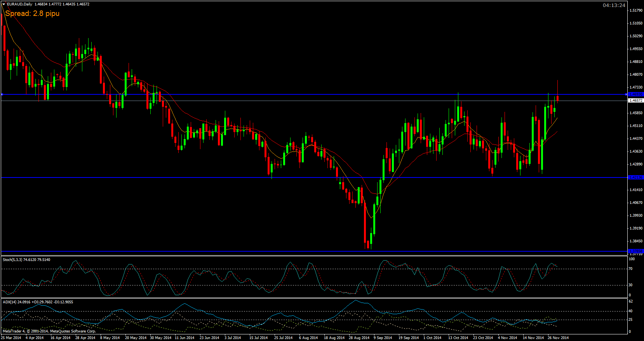The image size is (644, 341).
Task: Click the chart menu triangle beside EURAUD
Action: [x=3, y=4]
